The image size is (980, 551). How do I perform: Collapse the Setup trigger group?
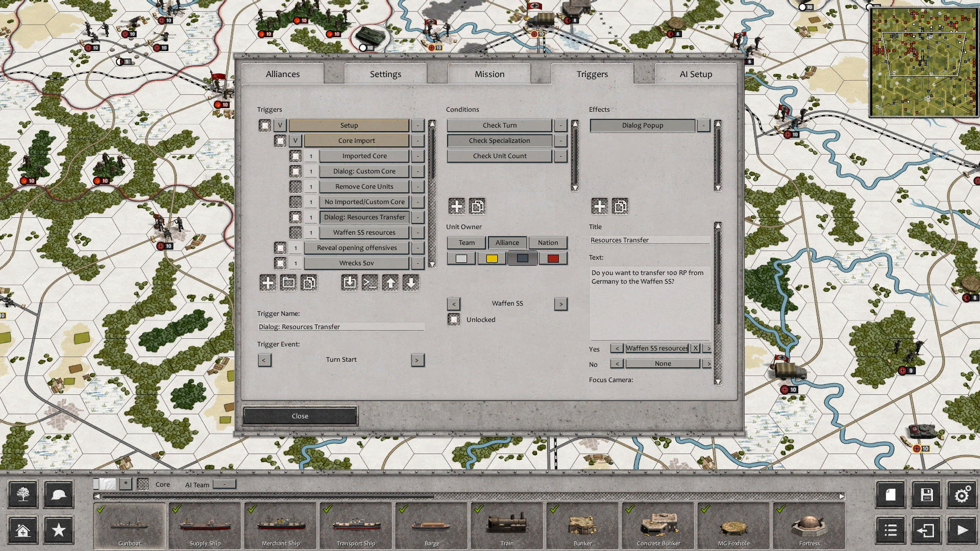pyautogui.click(x=280, y=125)
